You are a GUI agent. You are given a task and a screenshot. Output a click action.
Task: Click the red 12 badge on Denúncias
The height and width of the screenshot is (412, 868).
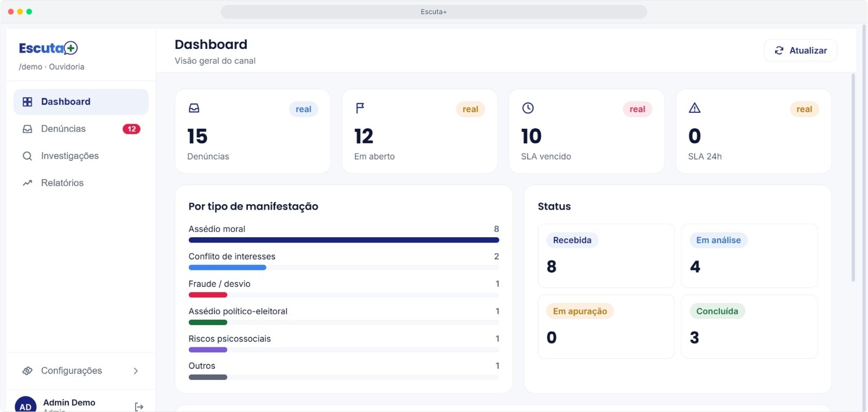point(131,129)
